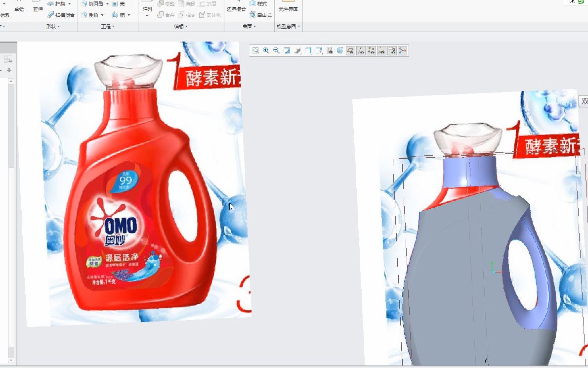Screen dimensions: 588x368
Task: Click the Refit view icon in graphics toolbar
Action: [255, 50]
